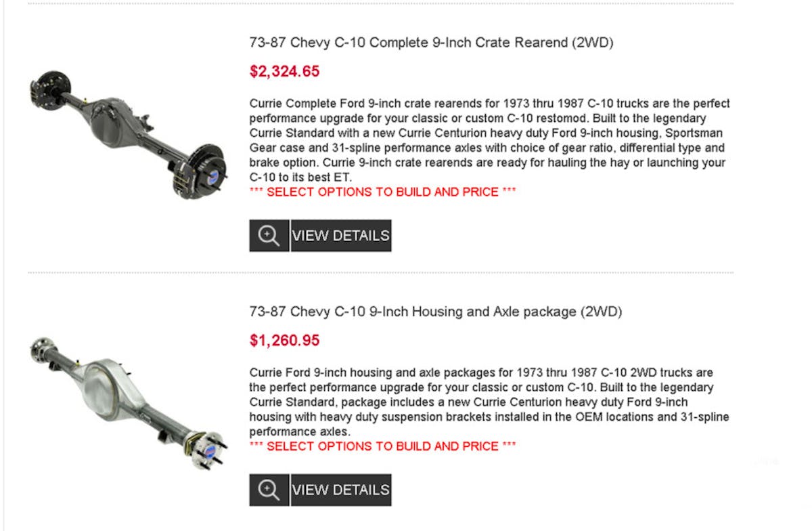This screenshot has width=812, height=531.
Task: Click the magnifier icon for Housing and Axle package
Action: 269,490
